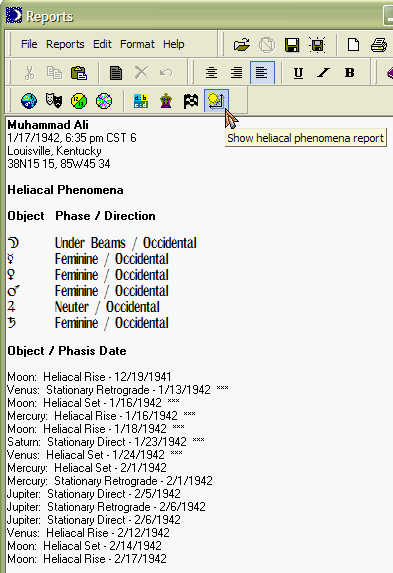Show heliacal phenomena report icon
The height and width of the screenshot is (573, 393).
click(216, 100)
